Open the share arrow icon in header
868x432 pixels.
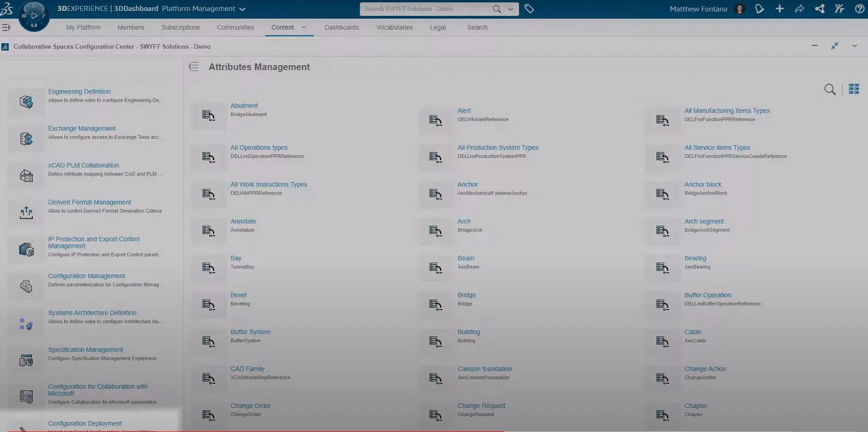point(799,9)
